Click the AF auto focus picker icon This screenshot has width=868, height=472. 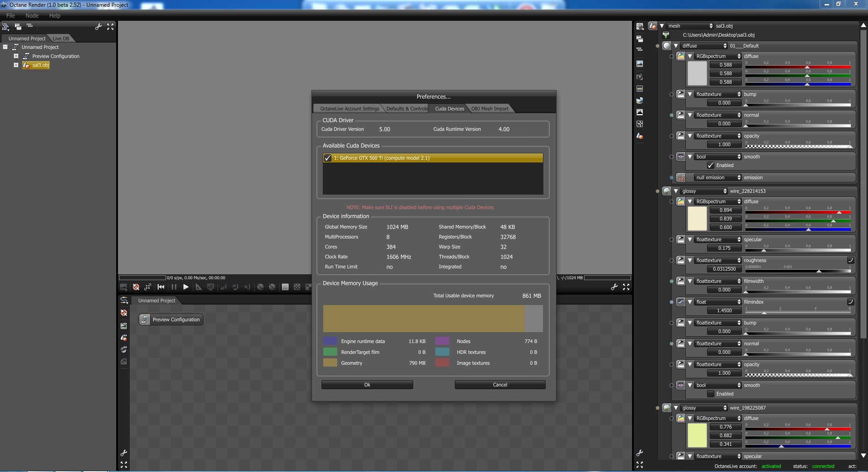click(223, 287)
